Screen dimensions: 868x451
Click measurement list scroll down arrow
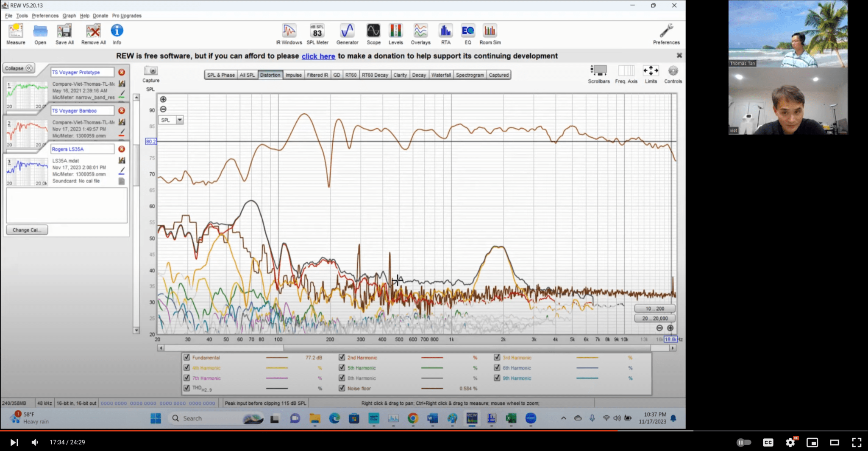[136, 330]
